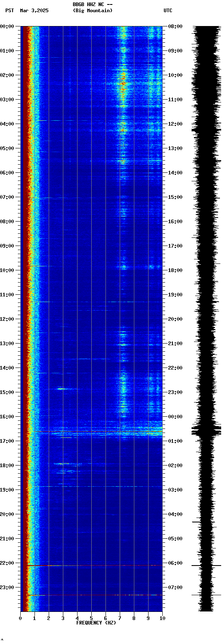This screenshot has width=224, height=644.
Task: Click the date 'Mar 3,2025'
Action: tap(34, 11)
